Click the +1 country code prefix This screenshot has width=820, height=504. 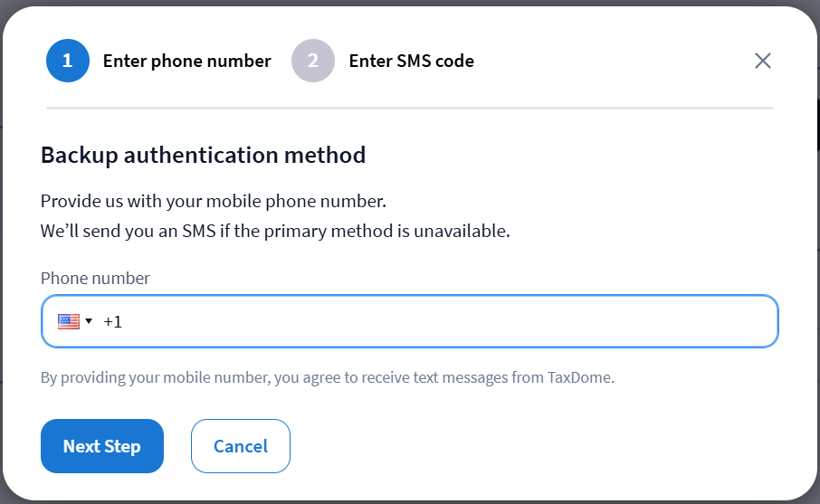(112, 321)
